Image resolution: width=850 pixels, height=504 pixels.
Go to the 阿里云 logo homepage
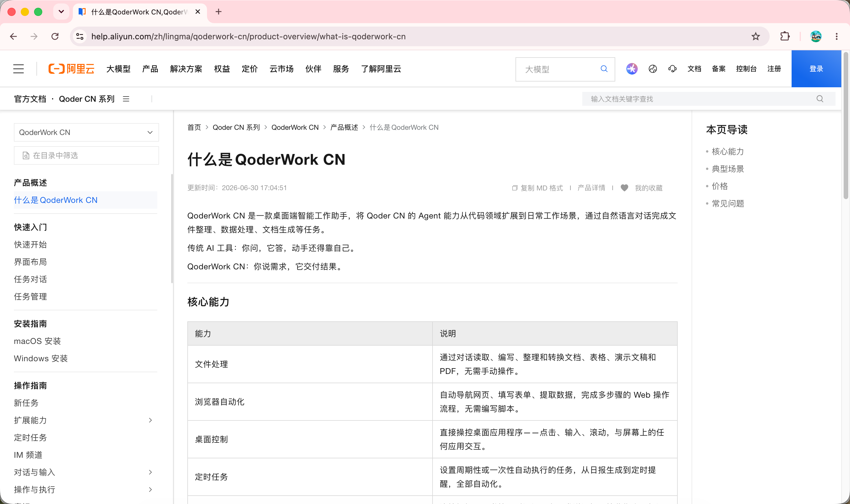coord(71,69)
